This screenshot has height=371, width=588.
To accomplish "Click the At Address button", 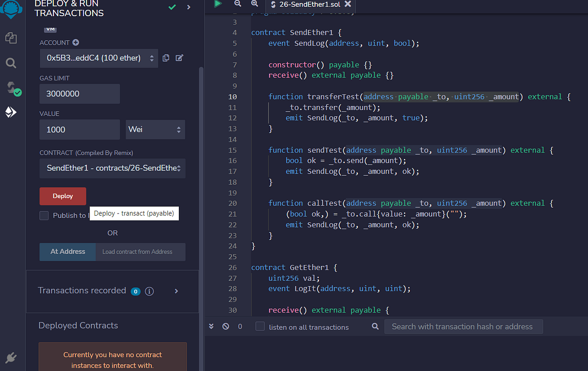I will (x=67, y=251).
